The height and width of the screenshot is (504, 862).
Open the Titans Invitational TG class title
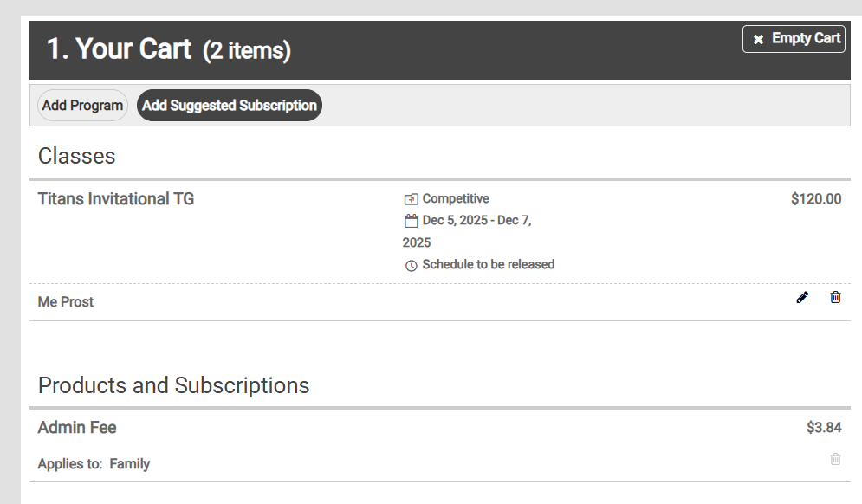(116, 199)
